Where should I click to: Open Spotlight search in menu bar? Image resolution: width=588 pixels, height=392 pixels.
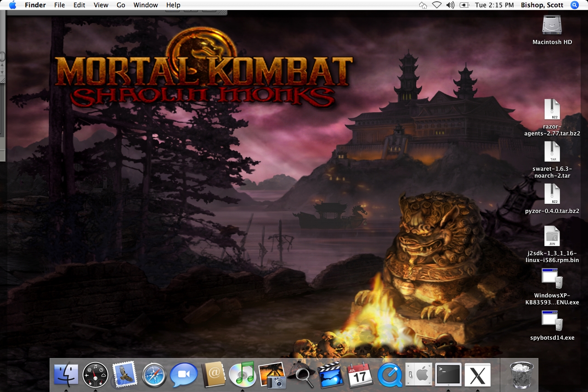[x=575, y=5]
